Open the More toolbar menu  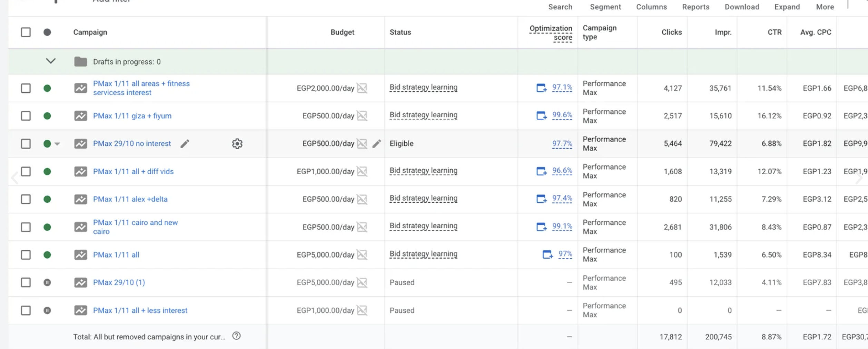pyautogui.click(x=825, y=7)
